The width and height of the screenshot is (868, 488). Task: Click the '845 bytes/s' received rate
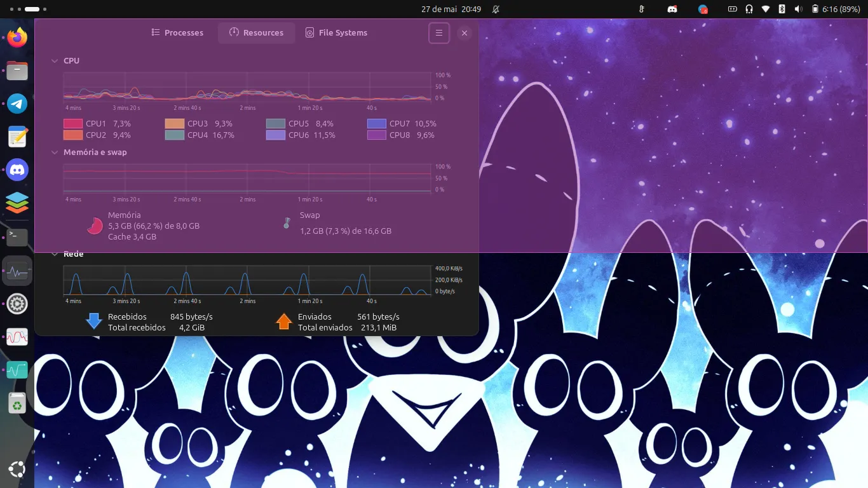[x=191, y=316]
